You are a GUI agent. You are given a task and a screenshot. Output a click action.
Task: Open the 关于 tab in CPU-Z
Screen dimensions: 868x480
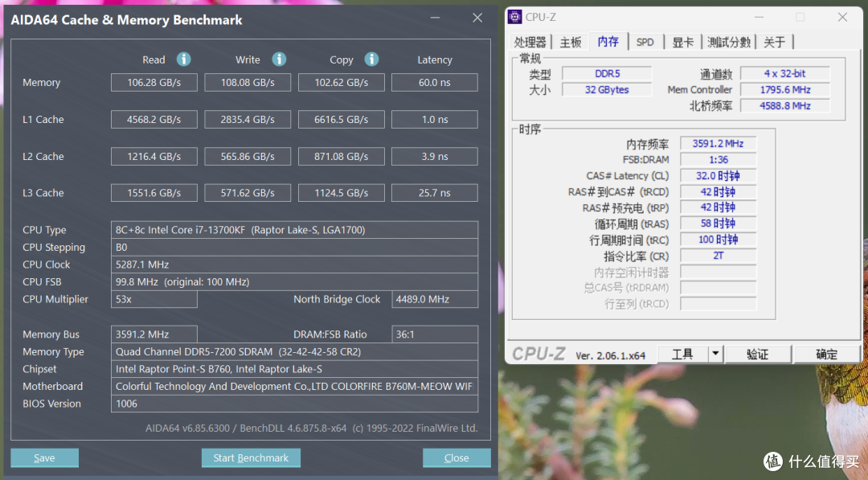tap(775, 42)
